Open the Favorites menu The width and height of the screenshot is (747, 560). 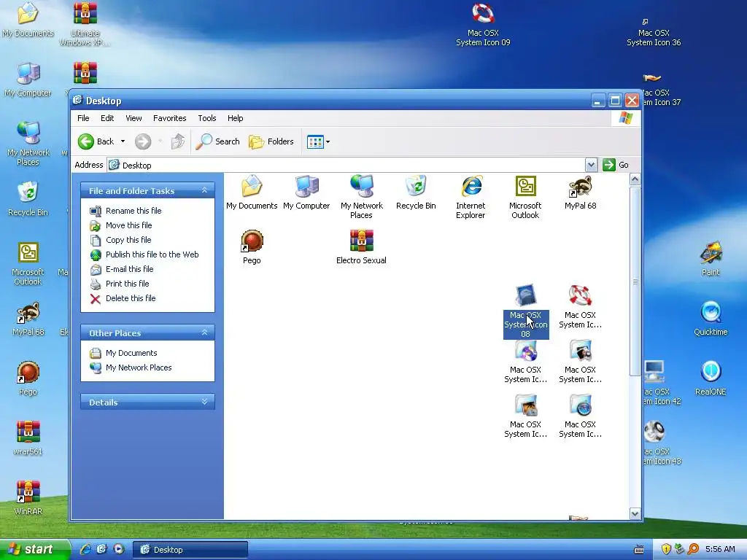(x=169, y=118)
